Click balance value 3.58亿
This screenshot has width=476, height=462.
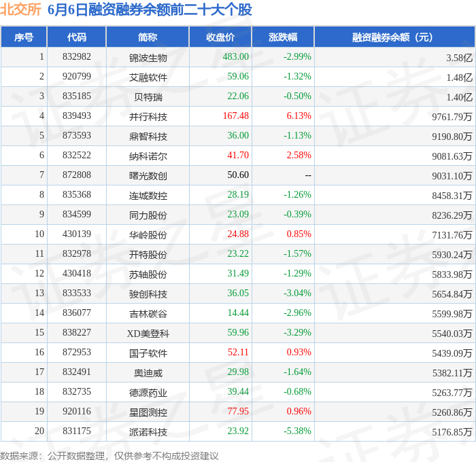click(x=459, y=58)
